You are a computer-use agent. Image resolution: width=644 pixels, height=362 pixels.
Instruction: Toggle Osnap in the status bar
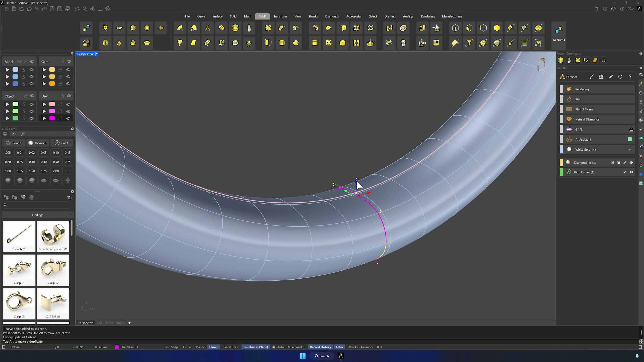(214, 347)
